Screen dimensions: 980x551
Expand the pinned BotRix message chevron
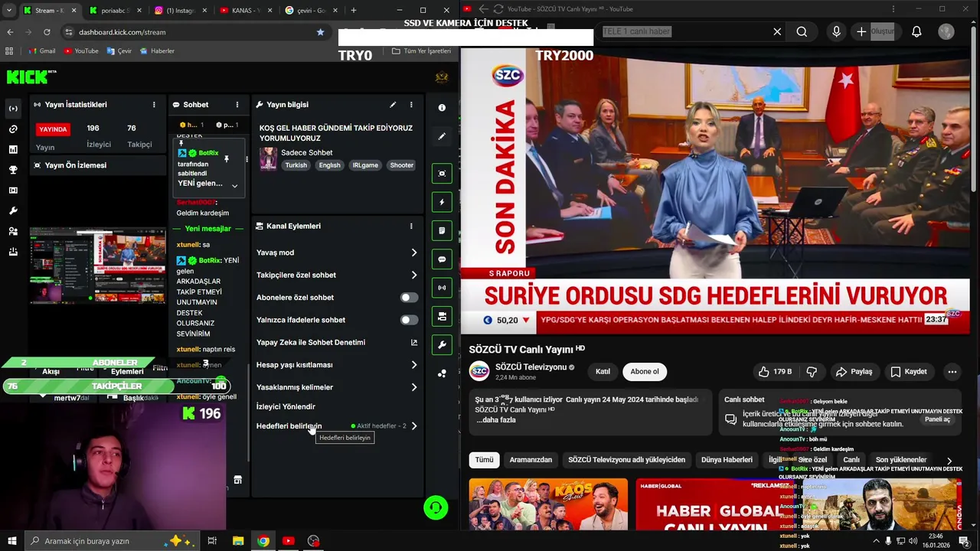coord(234,185)
